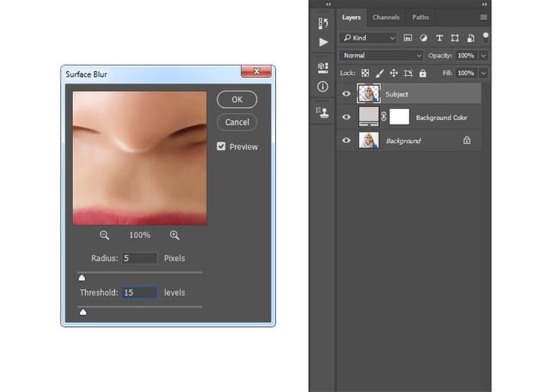The height and width of the screenshot is (392, 552).
Task: Lock layer position icon
Action: tap(394, 72)
